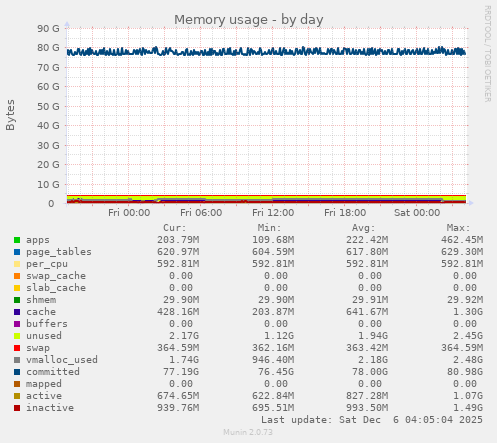Click the inactive dark red swatch
The width and height of the screenshot is (497, 443).
[x=17, y=408]
